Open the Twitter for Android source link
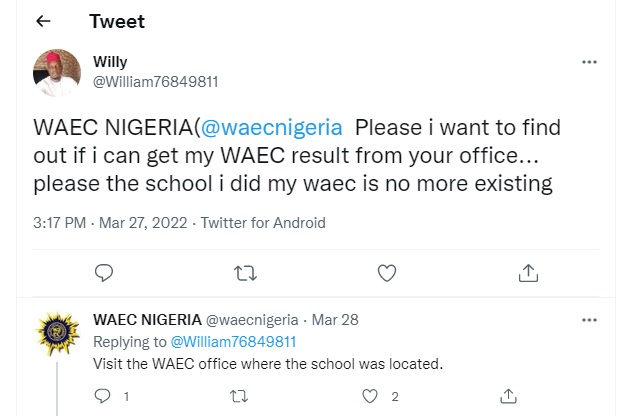 tap(263, 222)
